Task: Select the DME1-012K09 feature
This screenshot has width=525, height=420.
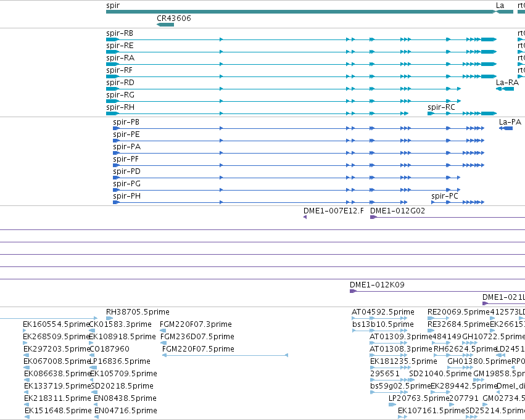Action: click(437, 291)
